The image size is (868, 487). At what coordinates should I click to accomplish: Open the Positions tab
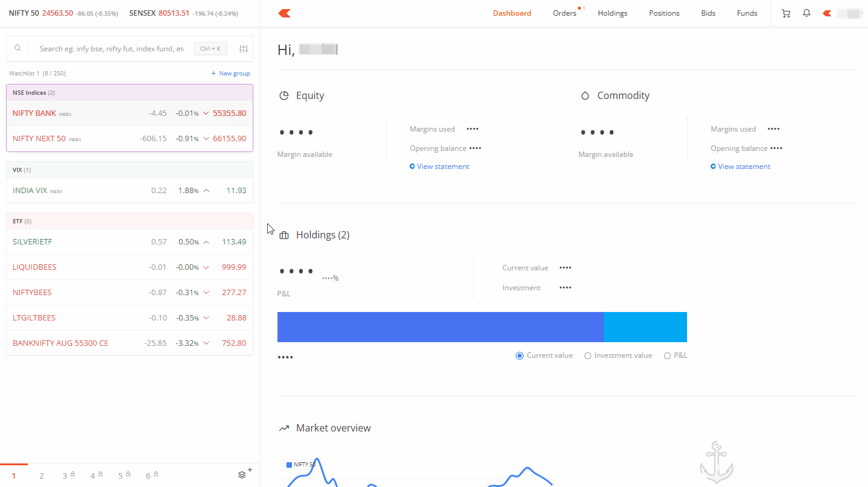click(664, 13)
